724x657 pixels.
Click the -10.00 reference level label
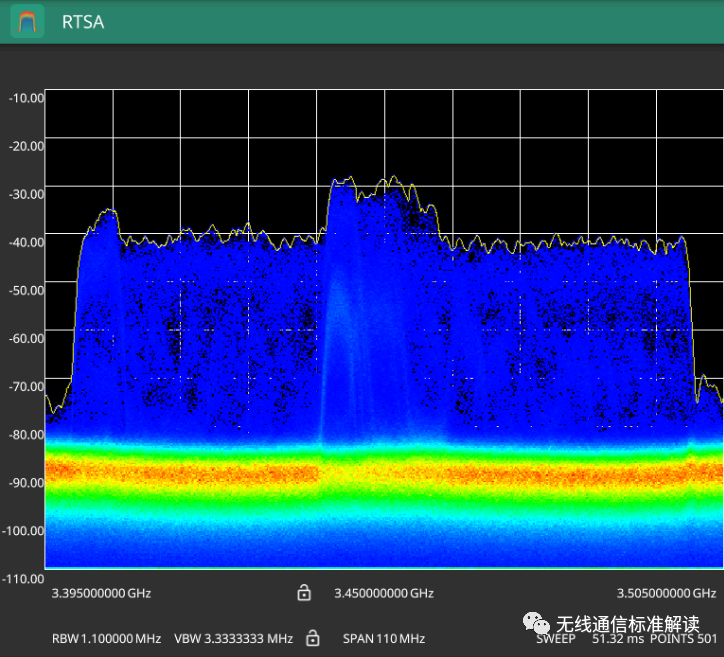(x=26, y=98)
